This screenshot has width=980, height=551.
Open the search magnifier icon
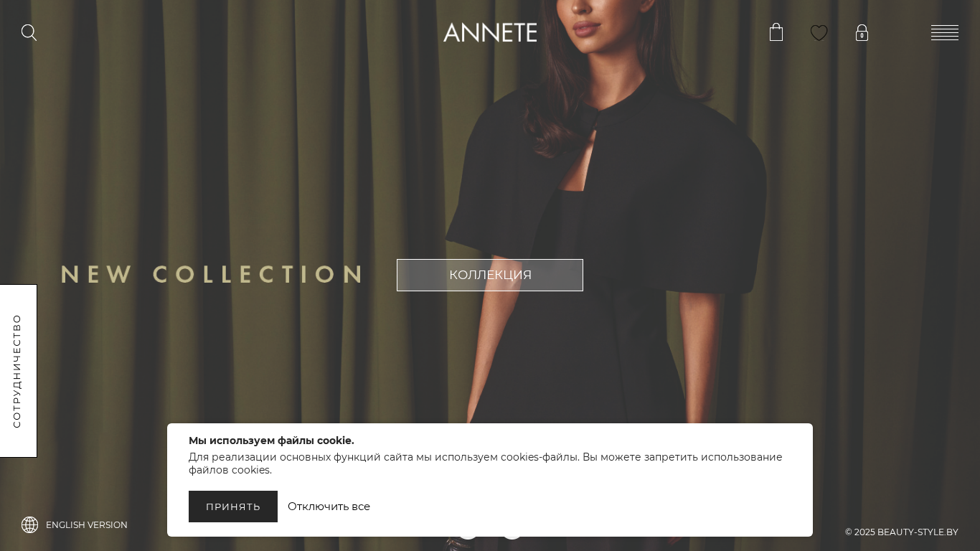29,32
